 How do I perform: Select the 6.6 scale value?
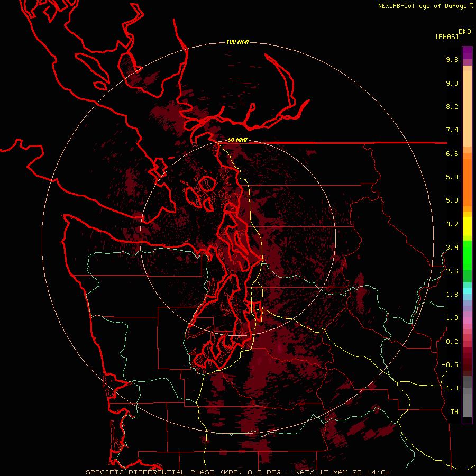452,153
